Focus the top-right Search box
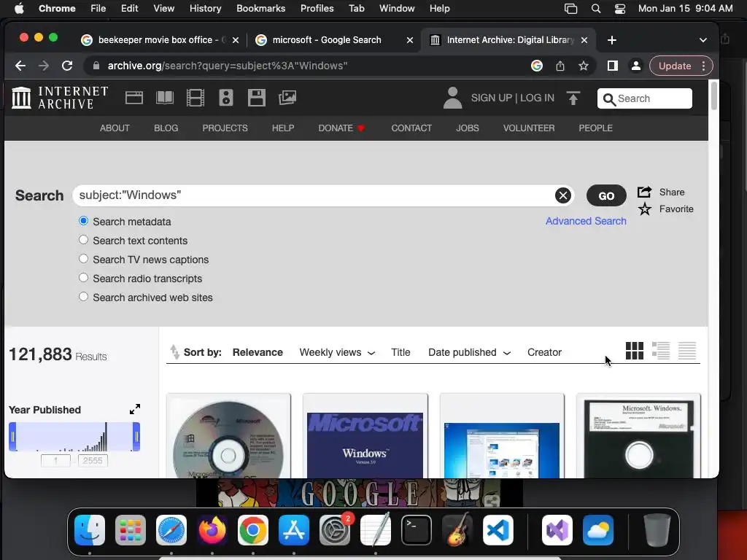Screen dimensions: 747x560 pos(645,98)
